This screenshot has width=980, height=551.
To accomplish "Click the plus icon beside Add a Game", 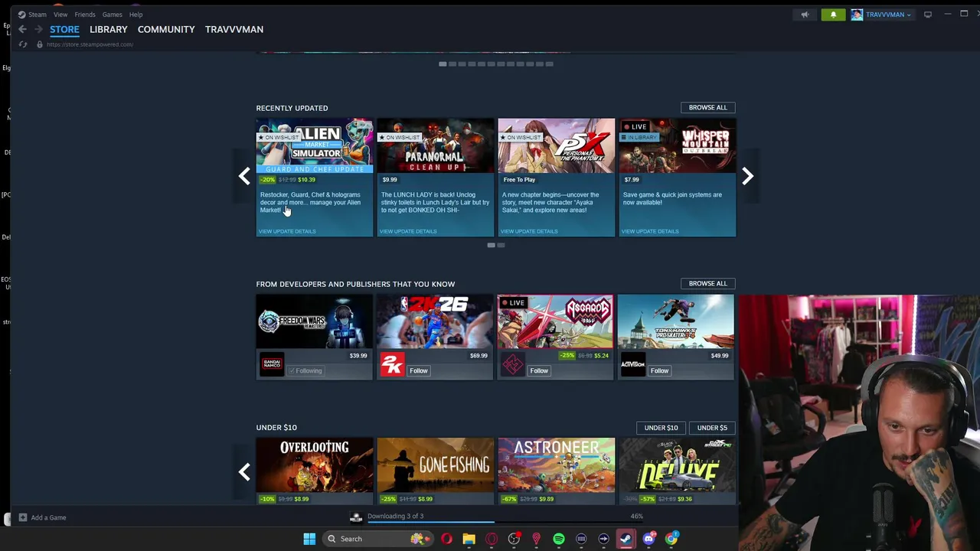I will [x=23, y=517].
